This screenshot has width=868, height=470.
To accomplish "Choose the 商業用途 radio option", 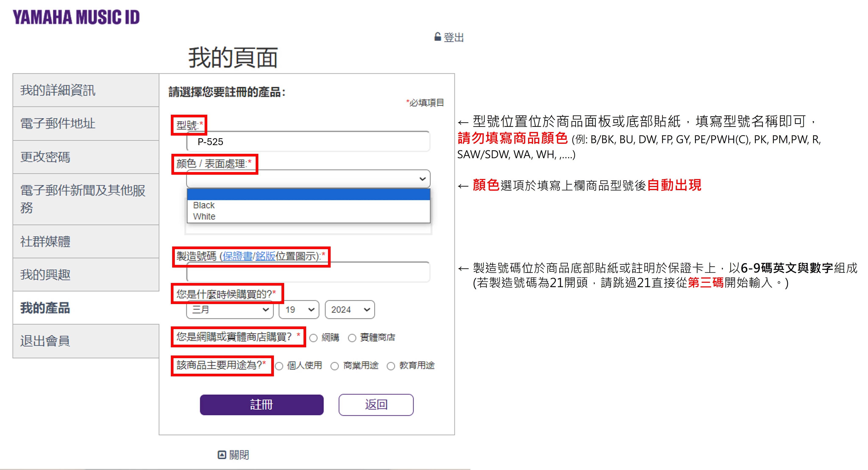I will click(335, 366).
